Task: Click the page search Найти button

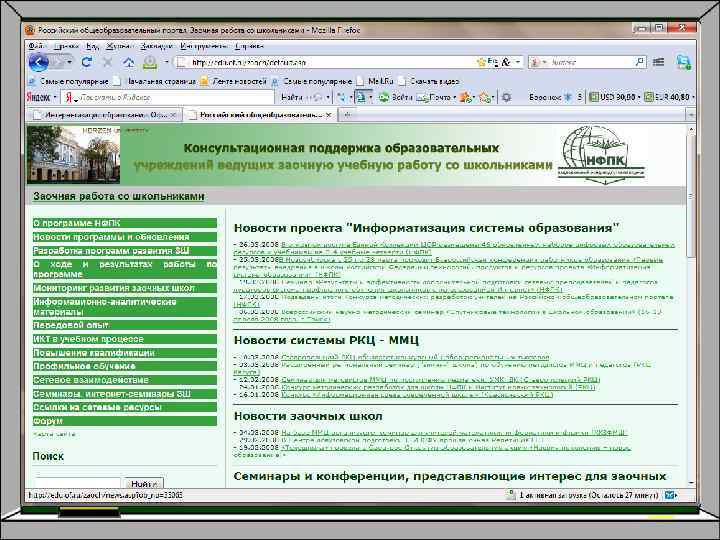Action: point(143,484)
